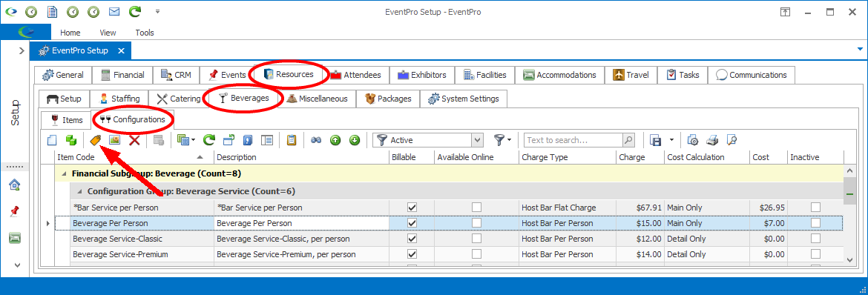868x295 pixels.
Task: Click the magnifier in the search box
Action: pos(628,141)
